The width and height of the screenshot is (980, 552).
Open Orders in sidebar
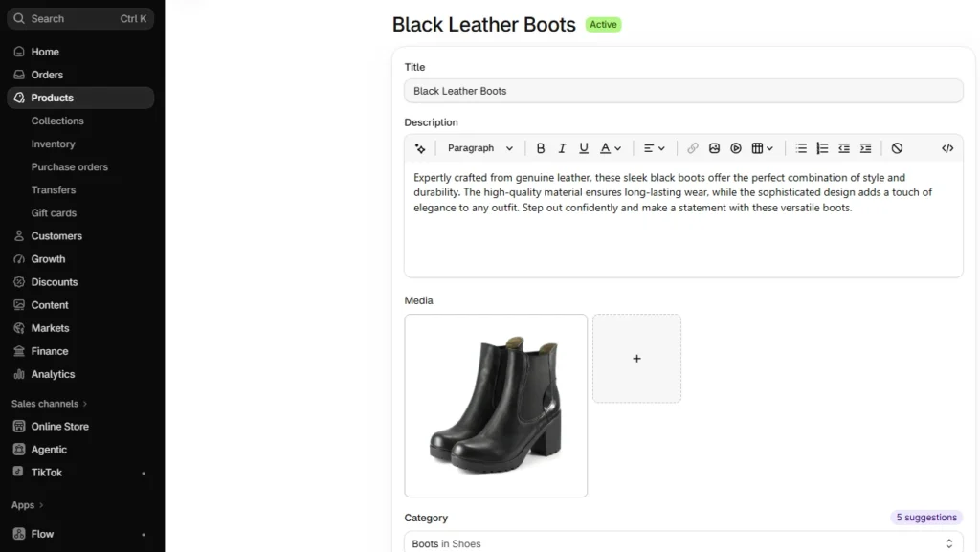tap(80, 75)
